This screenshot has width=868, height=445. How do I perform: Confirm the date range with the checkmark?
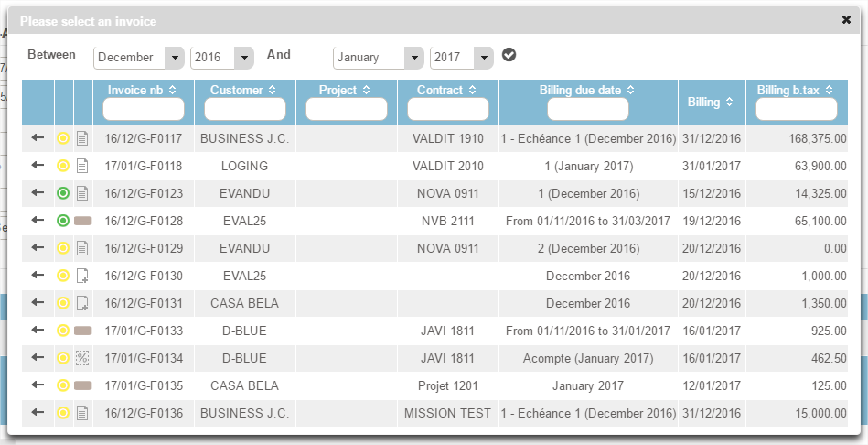(x=509, y=55)
